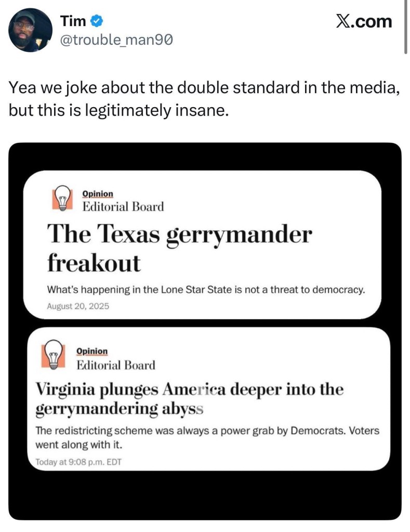Click the vertical scrollbar at the right edge

405,26
